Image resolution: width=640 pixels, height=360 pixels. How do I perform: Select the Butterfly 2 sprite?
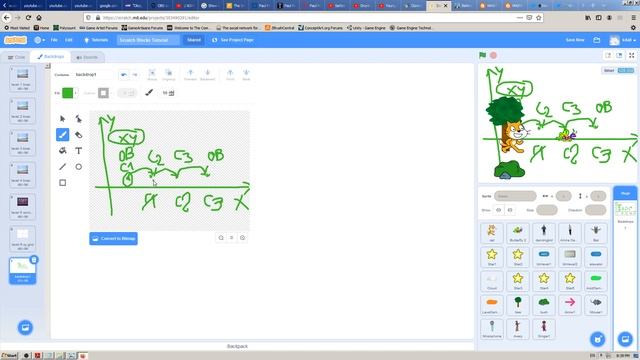click(x=518, y=233)
